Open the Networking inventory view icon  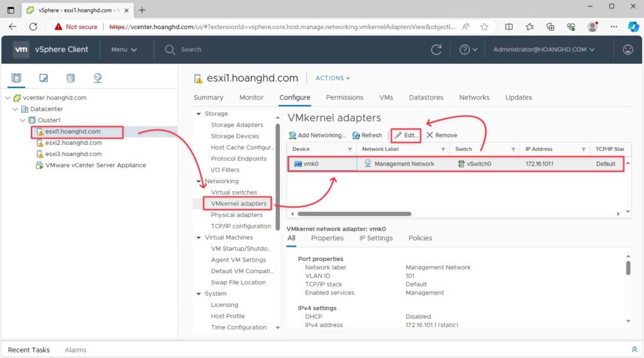coord(97,77)
